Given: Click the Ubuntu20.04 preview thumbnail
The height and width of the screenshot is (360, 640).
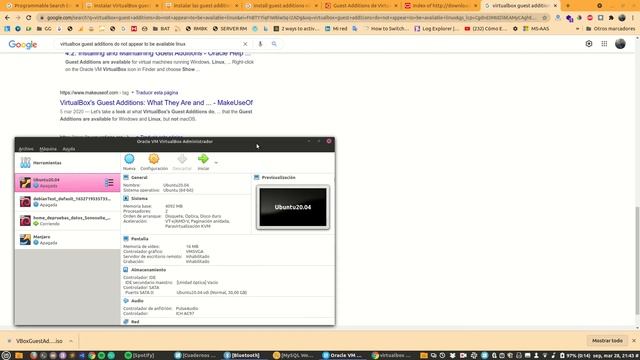Looking at the screenshot, I should coord(293,207).
